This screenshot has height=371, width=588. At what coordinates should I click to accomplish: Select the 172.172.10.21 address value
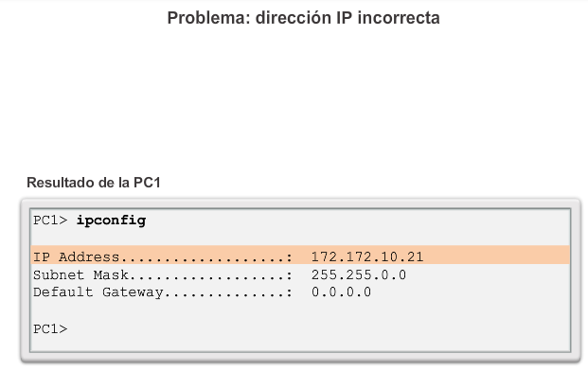coord(367,256)
